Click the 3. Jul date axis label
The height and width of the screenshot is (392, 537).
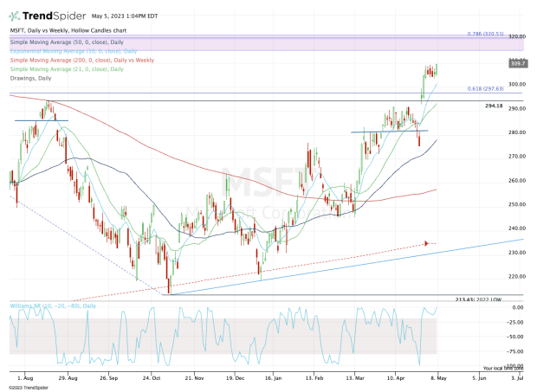click(x=517, y=378)
